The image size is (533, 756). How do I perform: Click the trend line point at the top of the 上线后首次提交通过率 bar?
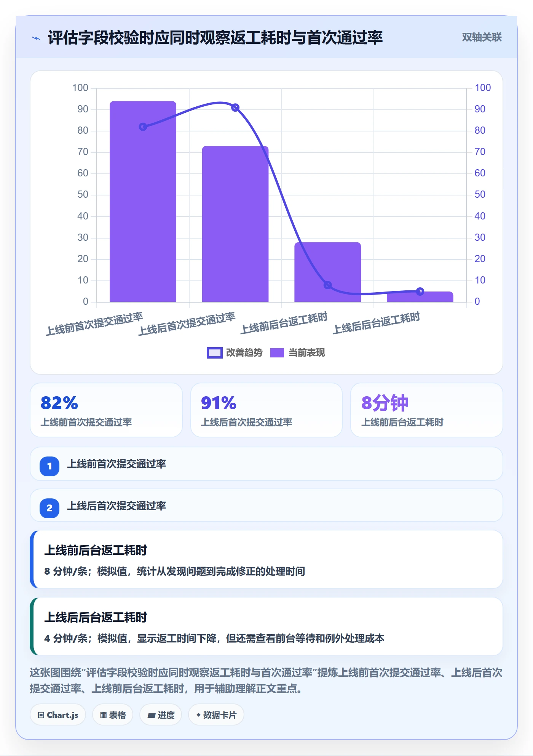click(x=235, y=107)
